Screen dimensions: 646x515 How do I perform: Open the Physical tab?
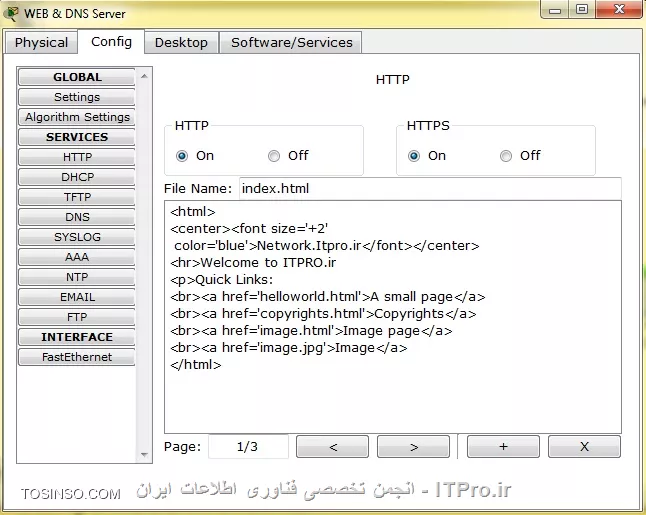(x=41, y=42)
